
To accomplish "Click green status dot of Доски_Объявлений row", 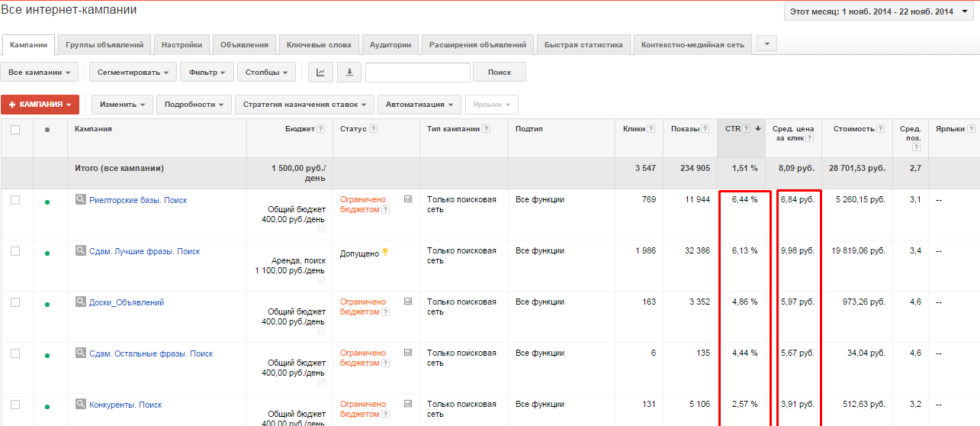I will coord(47,305).
